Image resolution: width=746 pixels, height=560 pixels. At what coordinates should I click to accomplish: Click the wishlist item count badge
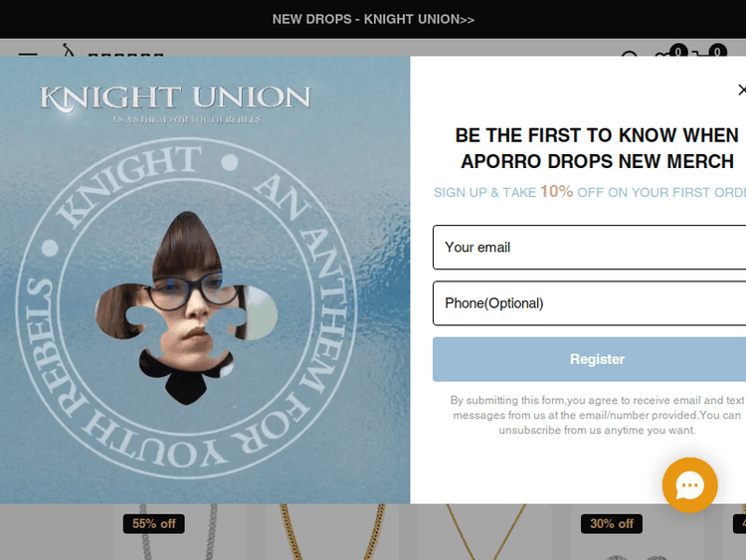coord(678,50)
